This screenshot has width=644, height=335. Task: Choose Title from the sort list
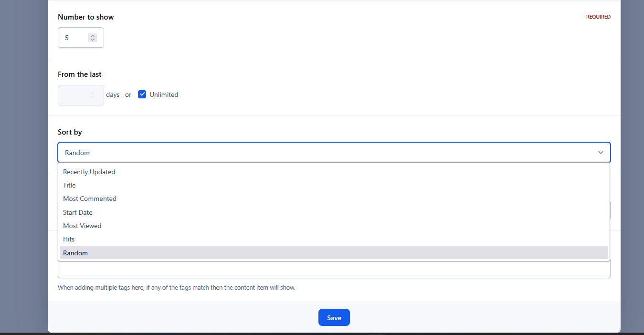coord(334,185)
